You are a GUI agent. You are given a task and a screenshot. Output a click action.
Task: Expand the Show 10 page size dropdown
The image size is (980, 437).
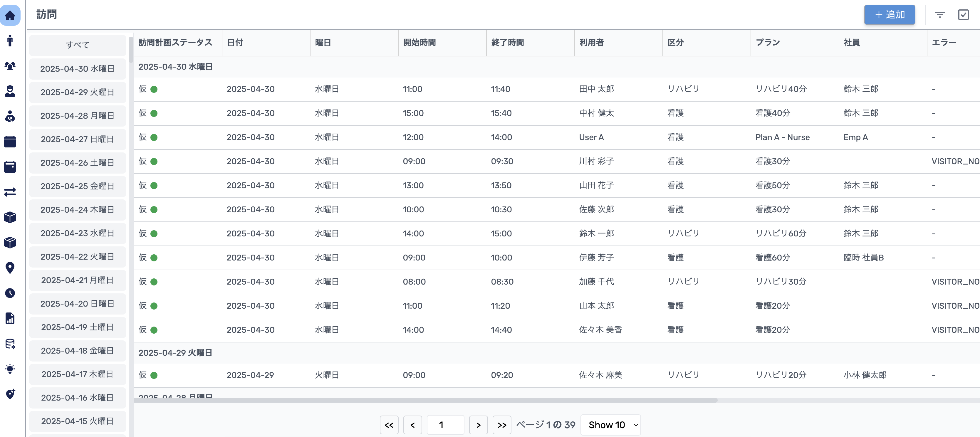point(611,425)
